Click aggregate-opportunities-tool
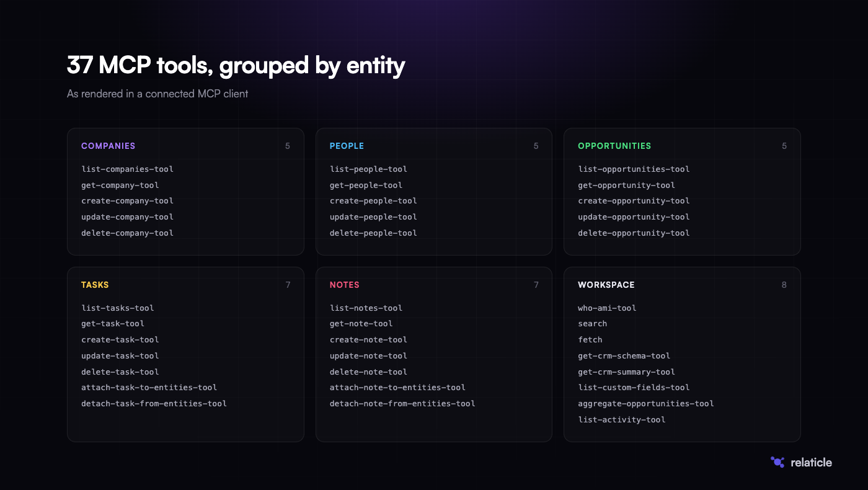868x490 pixels. click(646, 404)
